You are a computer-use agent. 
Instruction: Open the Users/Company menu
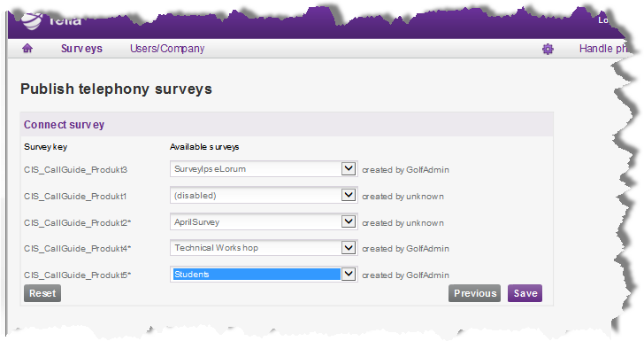[x=167, y=49]
